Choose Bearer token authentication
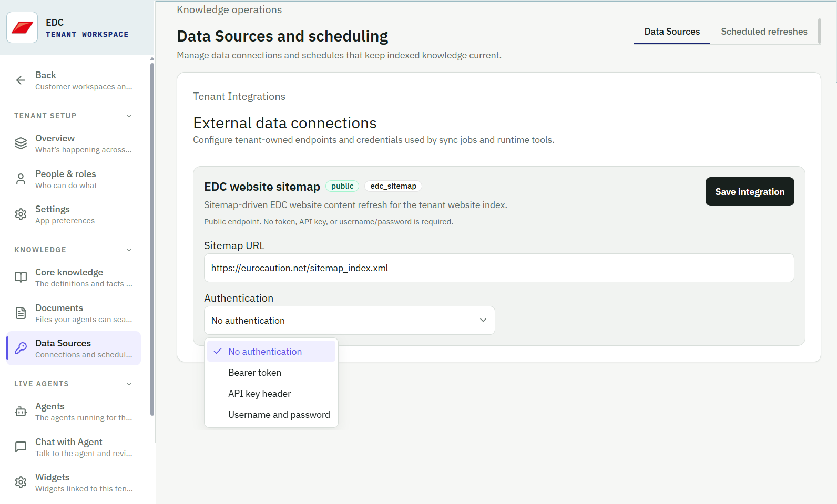This screenshot has width=837, height=504. pos(271,373)
